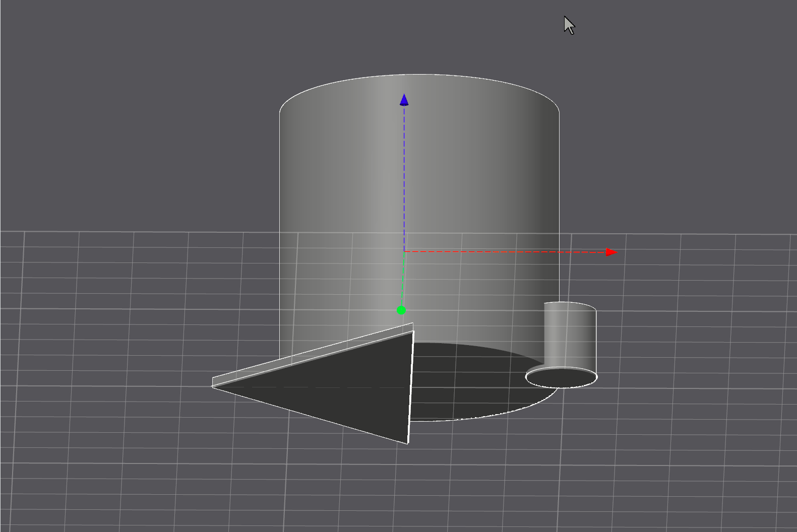797x532 pixels.
Task: Click the small cylinder's bottom elliptical face
Action: point(562,377)
